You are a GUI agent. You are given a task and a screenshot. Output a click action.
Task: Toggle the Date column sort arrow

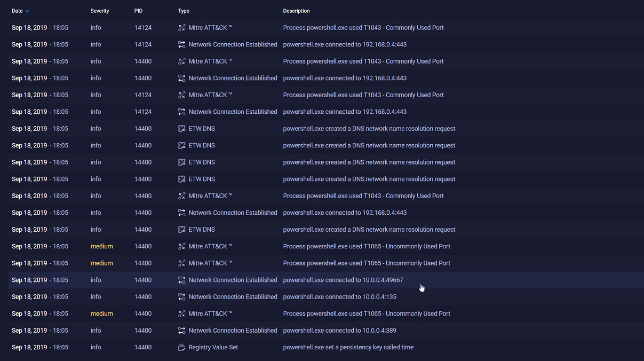[x=27, y=11]
